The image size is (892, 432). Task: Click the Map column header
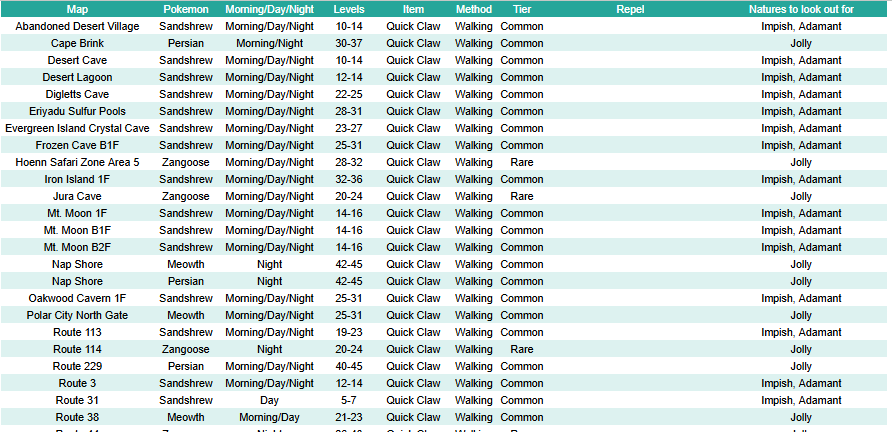tap(77, 9)
